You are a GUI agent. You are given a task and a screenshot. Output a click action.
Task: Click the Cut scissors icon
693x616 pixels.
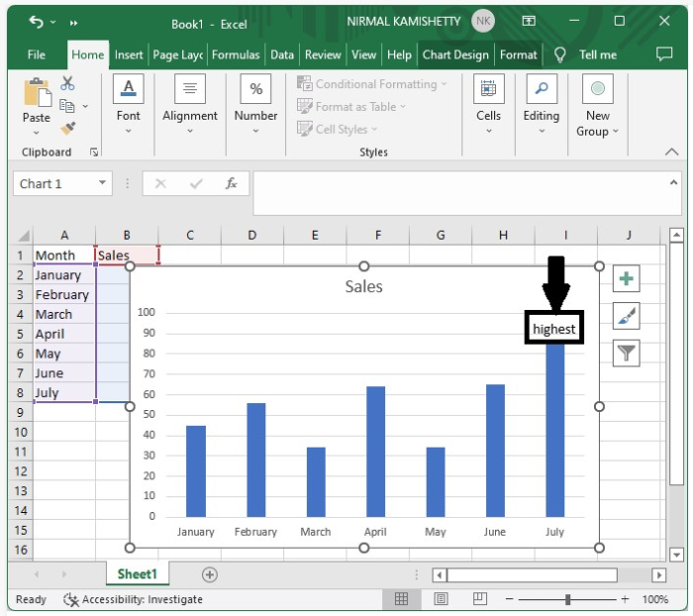(67, 83)
